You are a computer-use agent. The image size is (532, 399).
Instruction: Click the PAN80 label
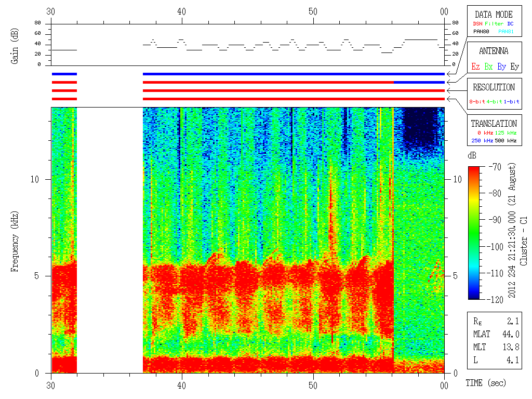click(x=481, y=32)
